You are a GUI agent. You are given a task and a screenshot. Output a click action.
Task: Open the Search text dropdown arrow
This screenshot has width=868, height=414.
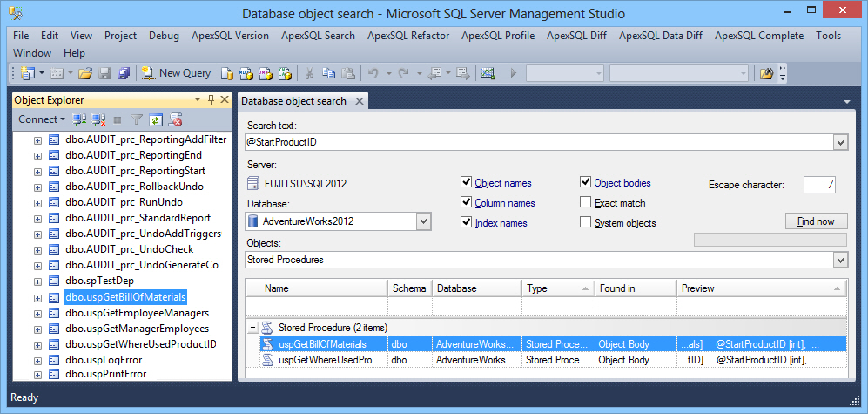coord(841,142)
